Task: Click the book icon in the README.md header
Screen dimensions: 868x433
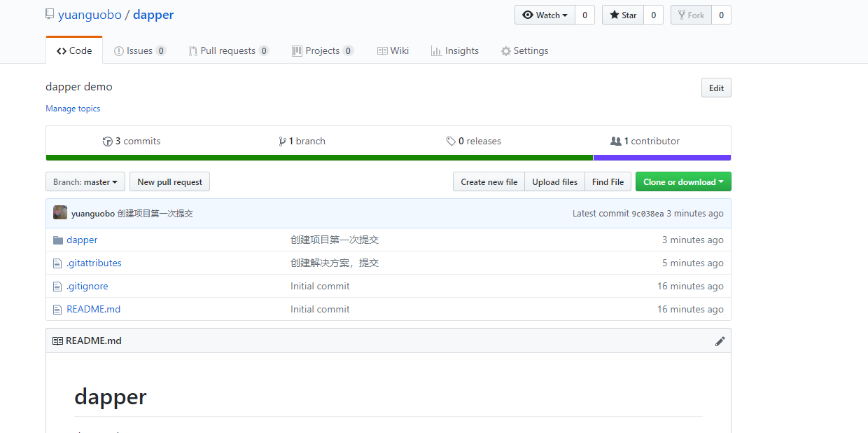Action: 57,341
